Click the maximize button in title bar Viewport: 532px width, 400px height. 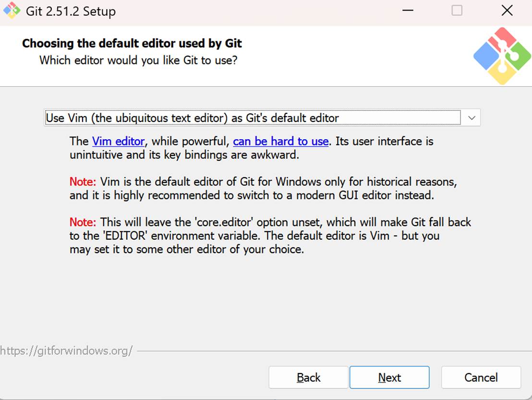click(457, 11)
